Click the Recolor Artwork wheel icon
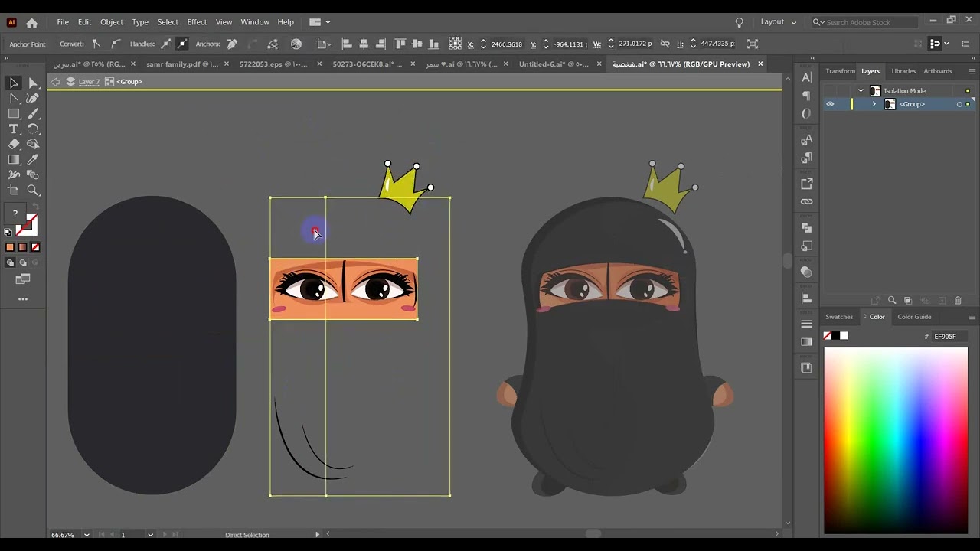The width and height of the screenshot is (980, 551). pyautogui.click(x=296, y=44)
